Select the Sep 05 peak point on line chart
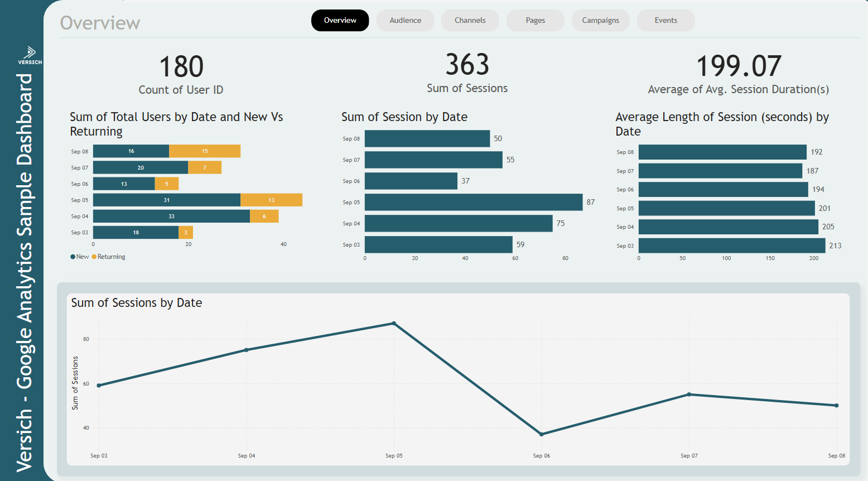Viewport: 868px width, 481px height. 394,323
